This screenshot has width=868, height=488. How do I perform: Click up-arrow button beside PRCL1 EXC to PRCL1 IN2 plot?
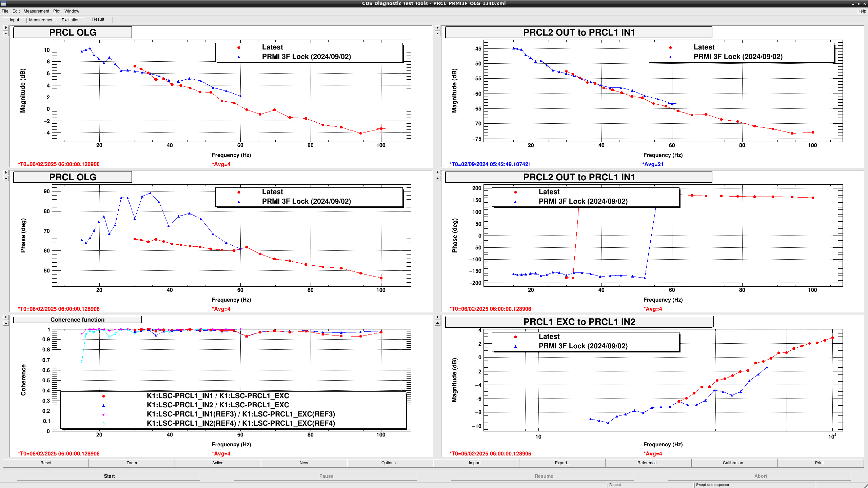coord(437,323)
